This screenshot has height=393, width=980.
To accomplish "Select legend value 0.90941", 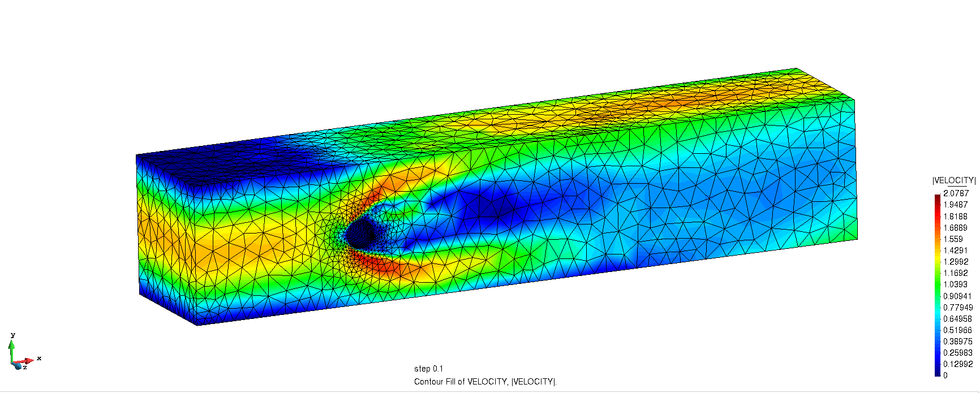I will tap(957, 296).
